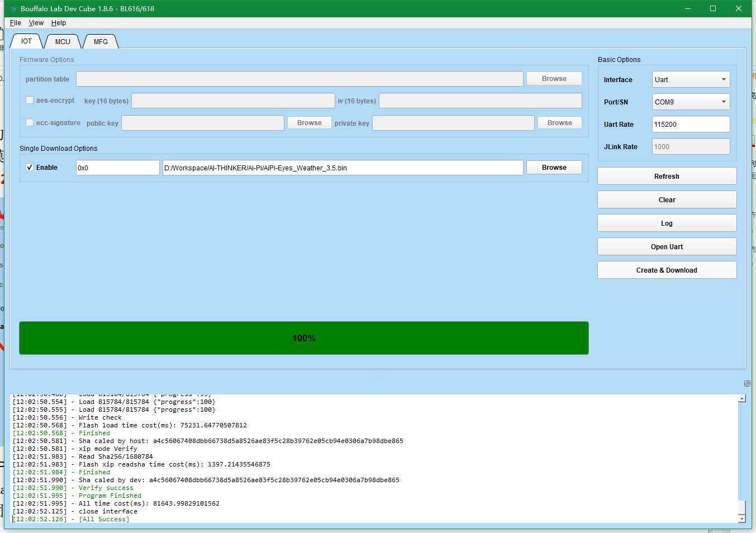The width and height of the screenshot is (756, 533).
Task: Click the "All time cost(ms)" log line
Action: (116, 503)
